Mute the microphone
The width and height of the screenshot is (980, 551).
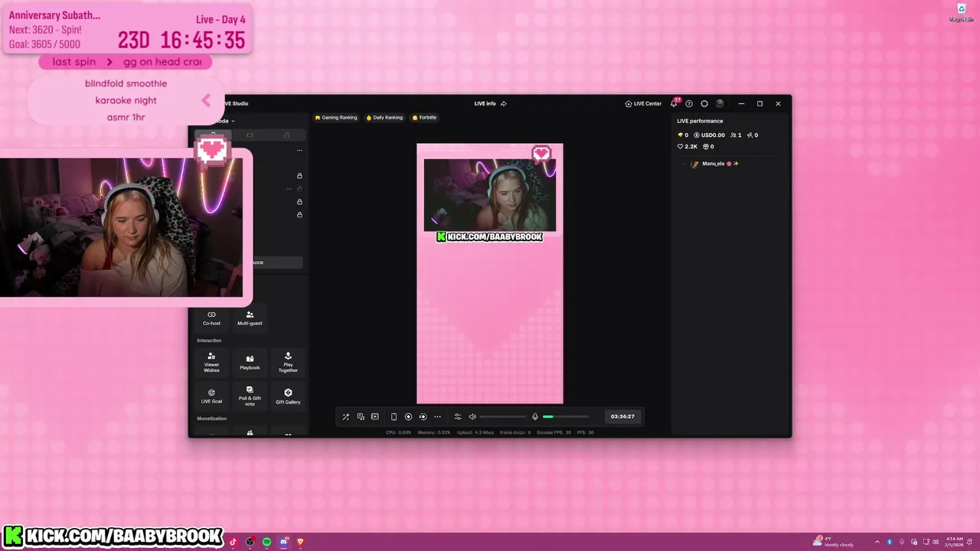click(x=535, y=417)
